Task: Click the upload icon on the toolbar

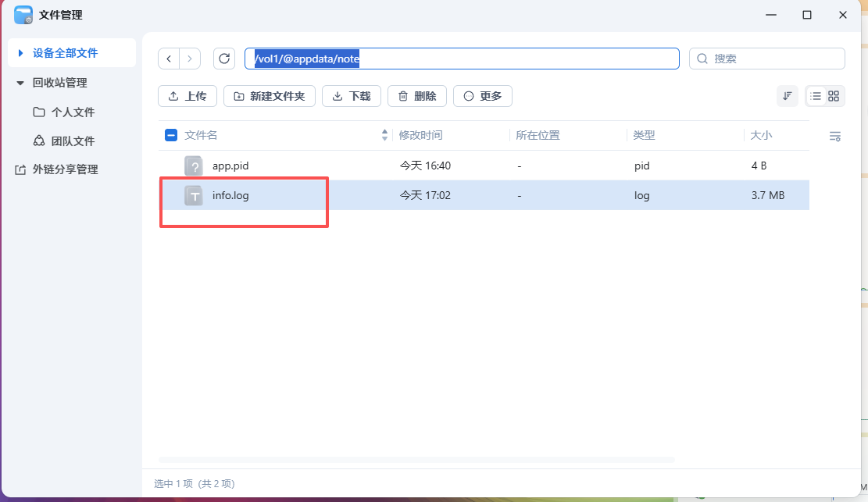Action: [177, 95]
